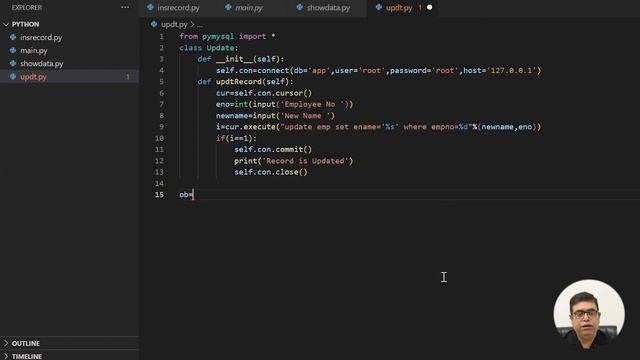Click the 'New Name ' string on line 8
This screenshot has height=360, width=640.
tap(305, 116)
